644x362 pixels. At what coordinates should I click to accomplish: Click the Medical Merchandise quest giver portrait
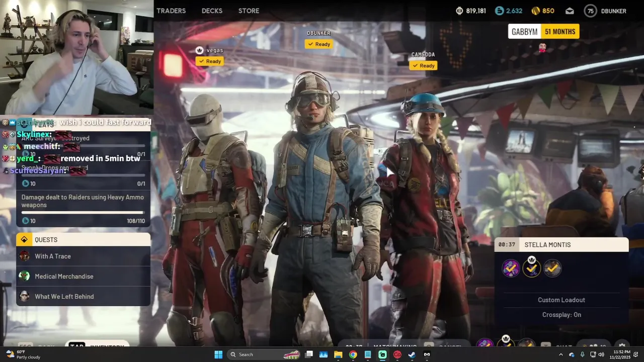24,276
